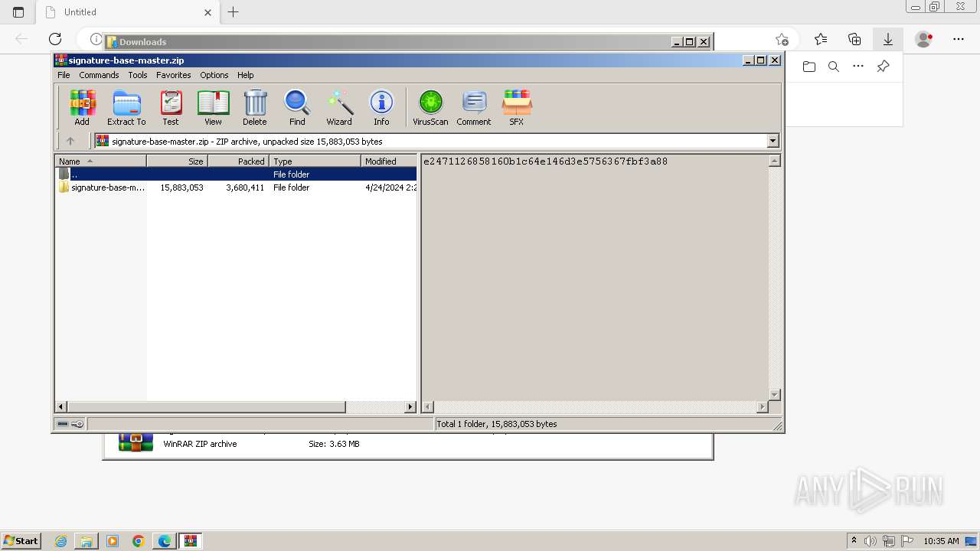The image size is (980, 551).
Task: Open Edge from taskbar
Action: pyautogui.click(x=165, y=541)
